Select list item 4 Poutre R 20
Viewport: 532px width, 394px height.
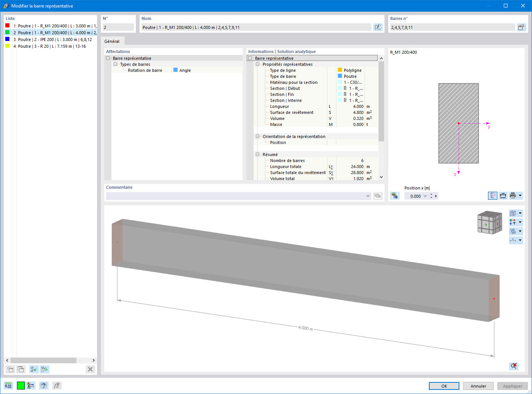tap(51, 46)
